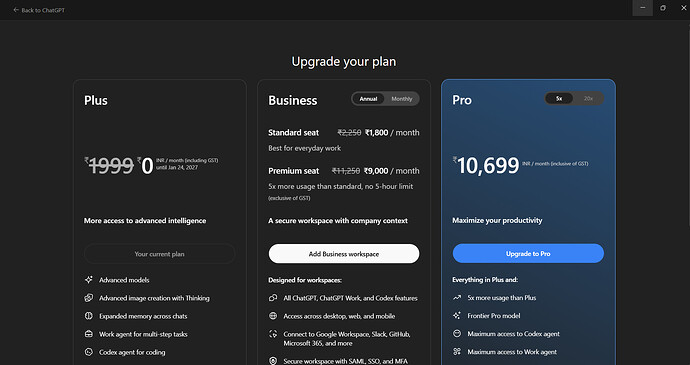Click the ₹0 discounted Plus price
The height and width of the screenshot is (365, 690).
145,166
